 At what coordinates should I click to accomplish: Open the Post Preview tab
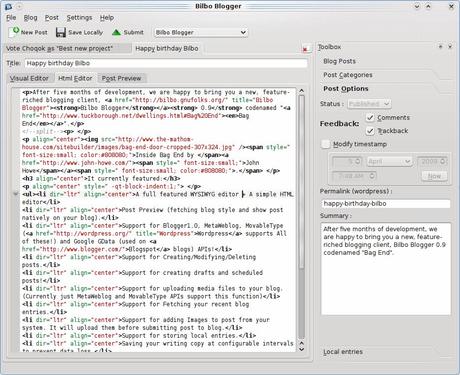pyautogui.click(x=122, y=78)
